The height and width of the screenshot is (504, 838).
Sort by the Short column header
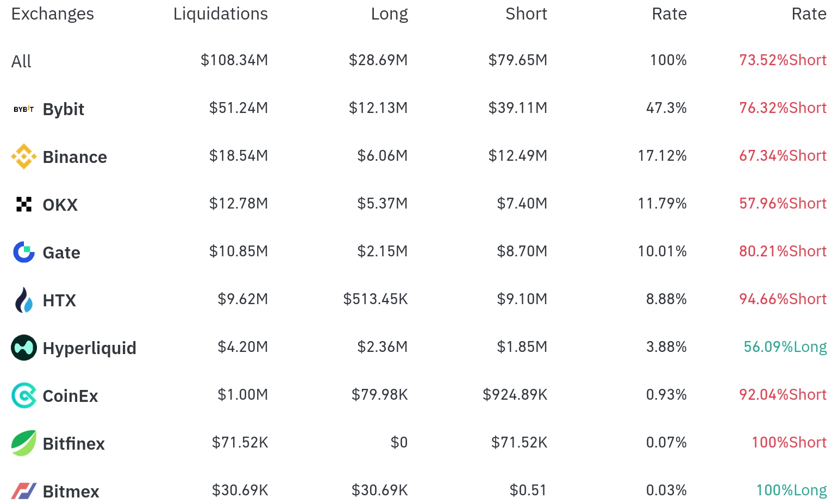click(526, 14)
